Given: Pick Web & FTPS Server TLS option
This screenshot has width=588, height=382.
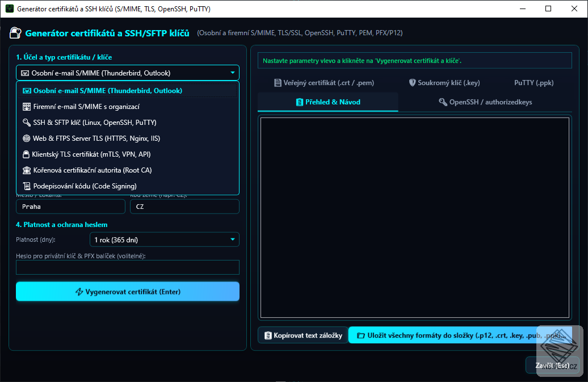Looking at the screenshot, I should click(128, 138).
